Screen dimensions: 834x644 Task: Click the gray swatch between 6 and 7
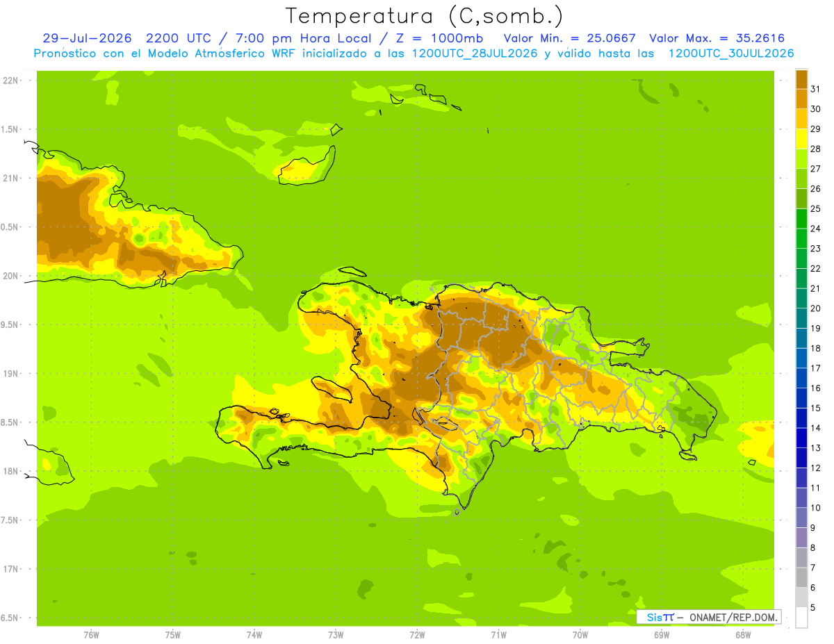[801, 577]
